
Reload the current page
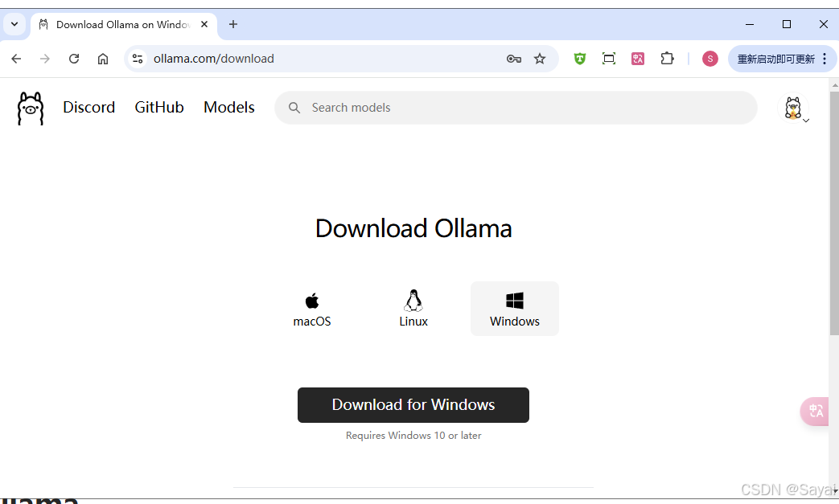74,59
